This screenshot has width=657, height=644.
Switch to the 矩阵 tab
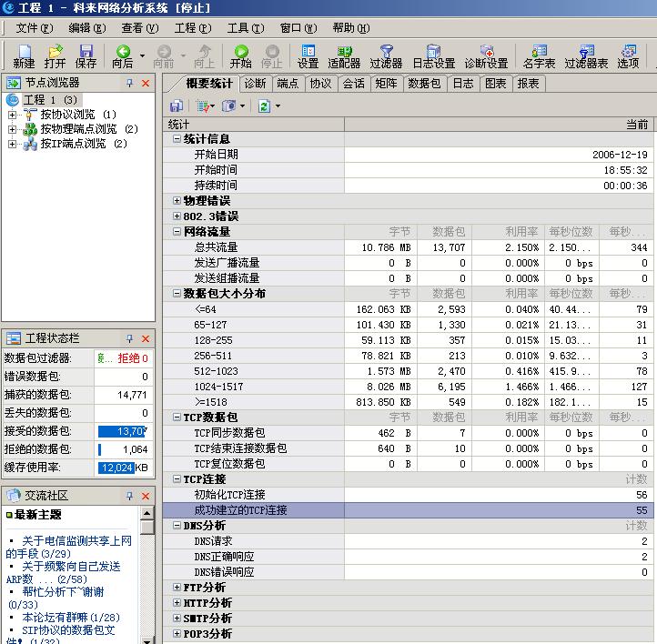pyautogui.click(x=386, y=84)
